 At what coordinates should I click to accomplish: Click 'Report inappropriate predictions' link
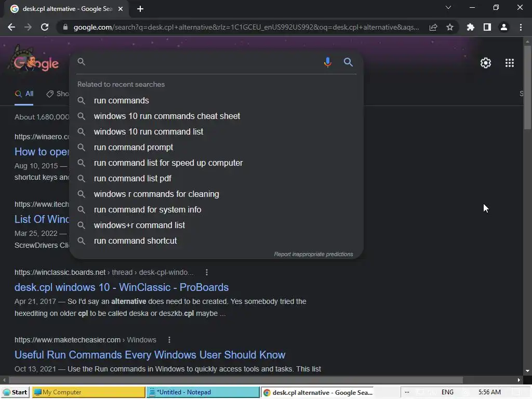313,254
